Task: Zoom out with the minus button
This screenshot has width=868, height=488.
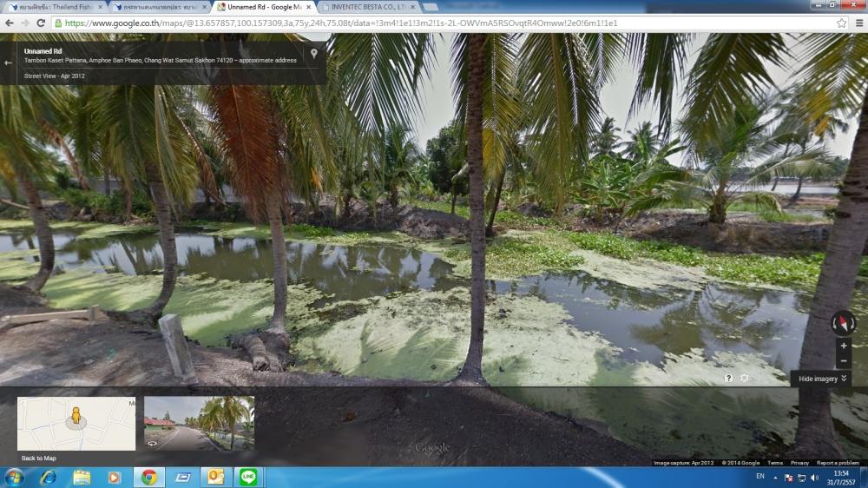Action: (x=843, y=360)
